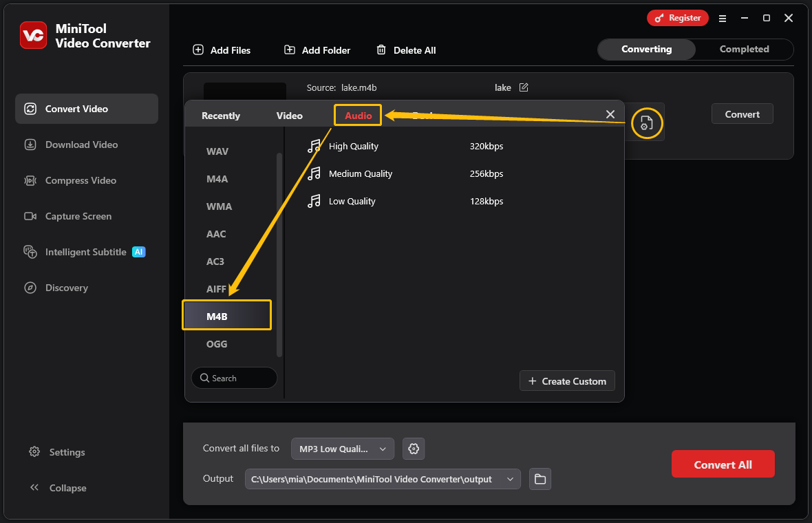812x523 pixels.
Task: Click Compress Video sidebar icon
Action: [x=30, y=180]
